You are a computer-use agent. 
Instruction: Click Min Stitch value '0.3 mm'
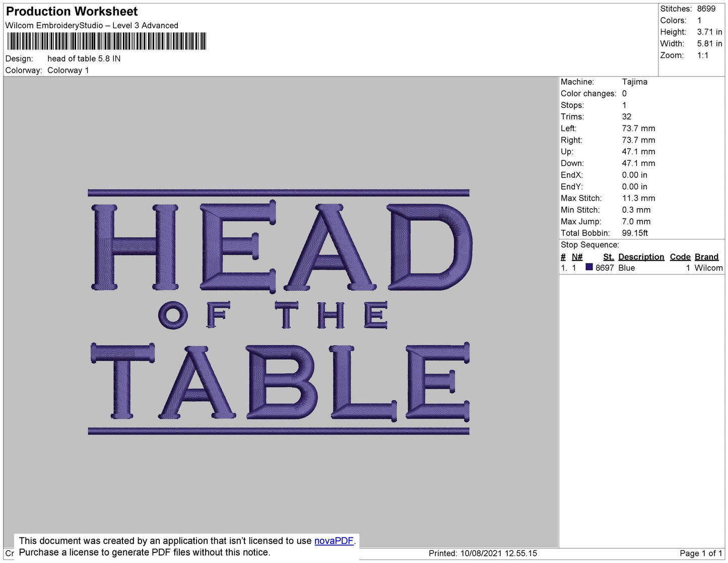(636, 210)
